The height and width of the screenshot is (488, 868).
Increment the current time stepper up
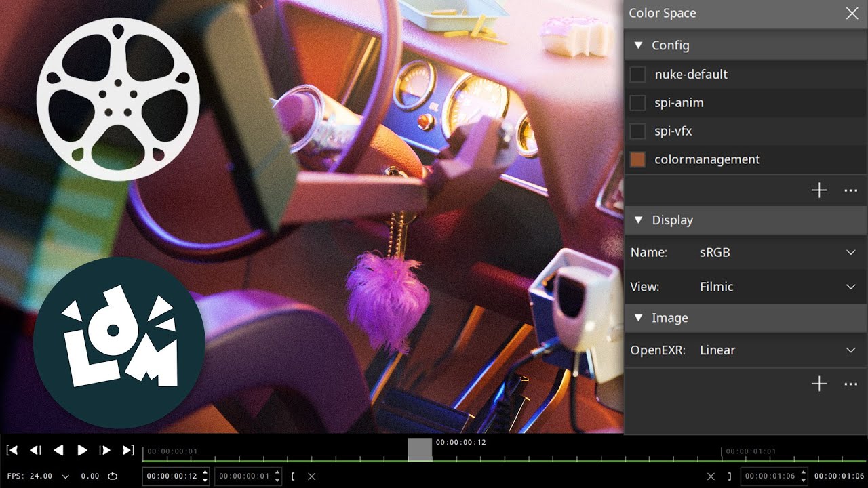coord(205,472)
